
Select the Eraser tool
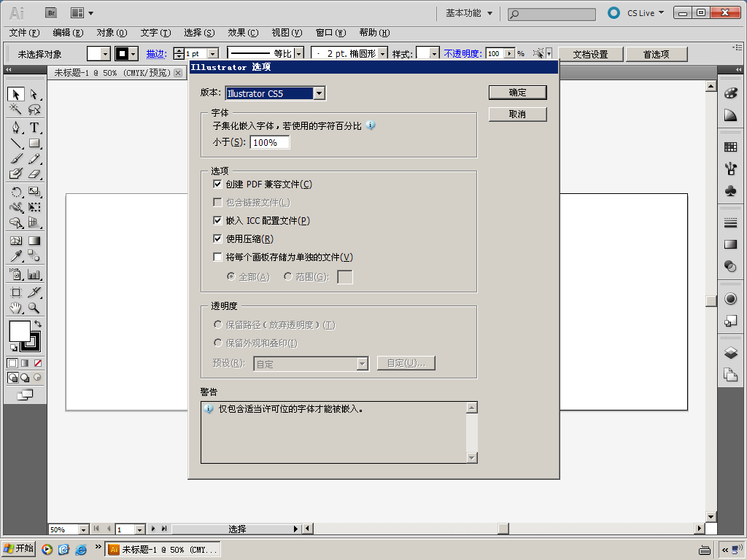tap(34, 174)
